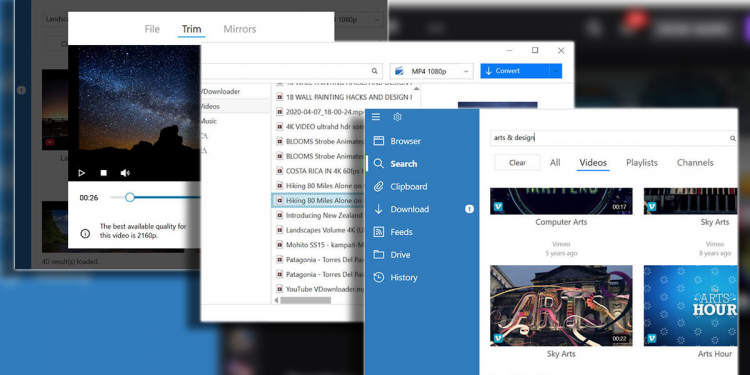Open the Browser section in the sidebar

[x=397, y=141]
